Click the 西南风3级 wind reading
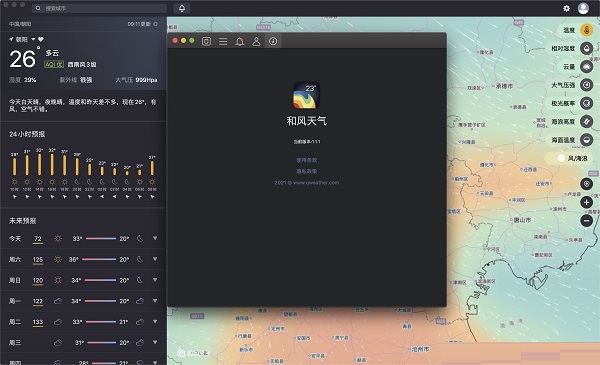Screen dimensions: 600x365 point(82,64)
